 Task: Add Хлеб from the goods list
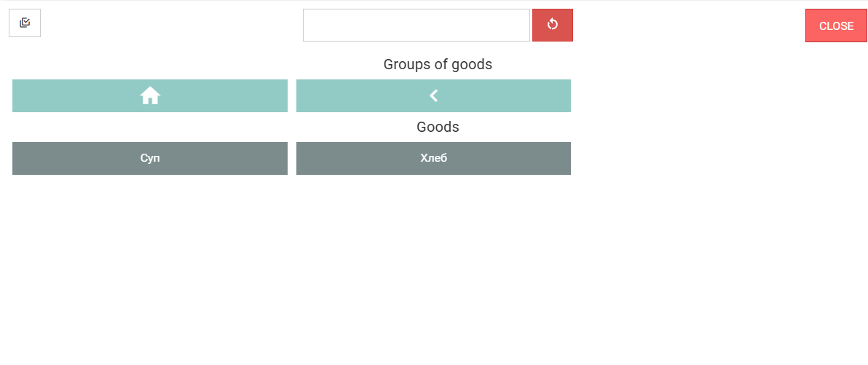click(433, 158)
